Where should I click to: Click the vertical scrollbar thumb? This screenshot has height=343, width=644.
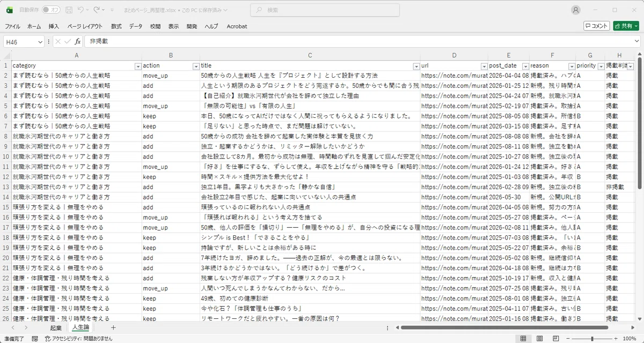640,123
